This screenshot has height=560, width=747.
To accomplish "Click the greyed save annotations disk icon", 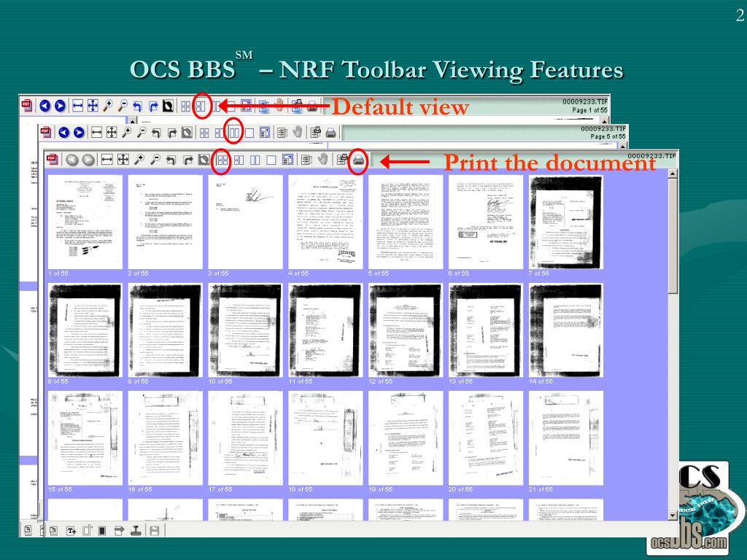I will 154,530.
